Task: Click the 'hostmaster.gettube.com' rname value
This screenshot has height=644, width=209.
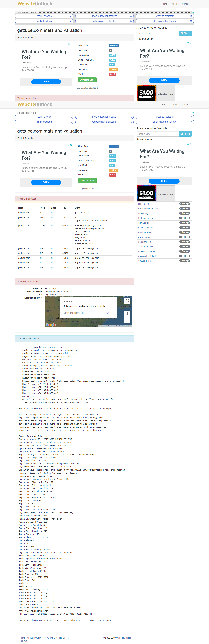Action: click(94, 228)
